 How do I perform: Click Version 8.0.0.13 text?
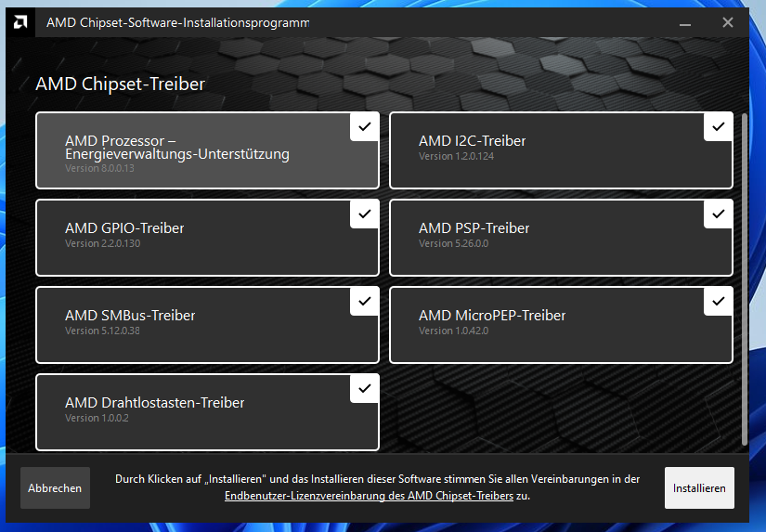coord(99,169)
